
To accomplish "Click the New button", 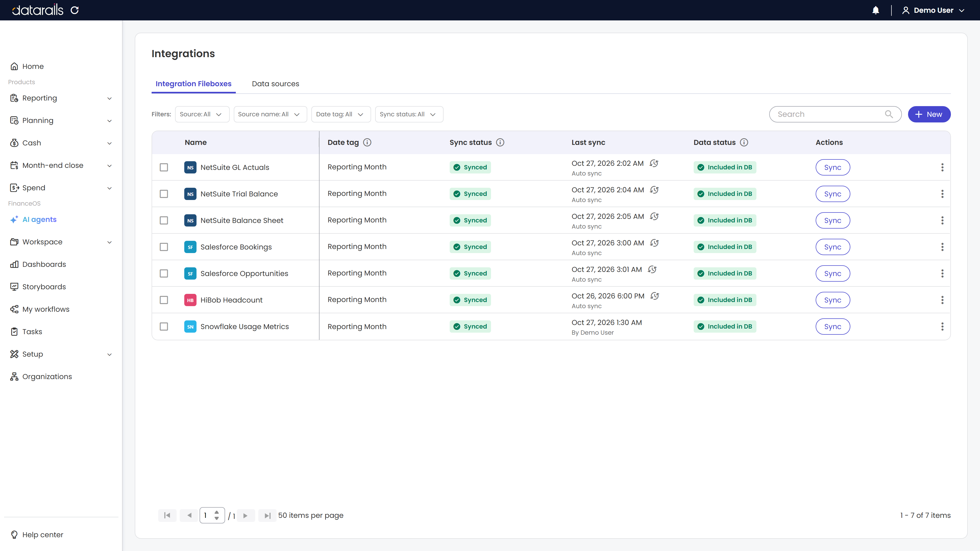I will click(x=929, y=114).
